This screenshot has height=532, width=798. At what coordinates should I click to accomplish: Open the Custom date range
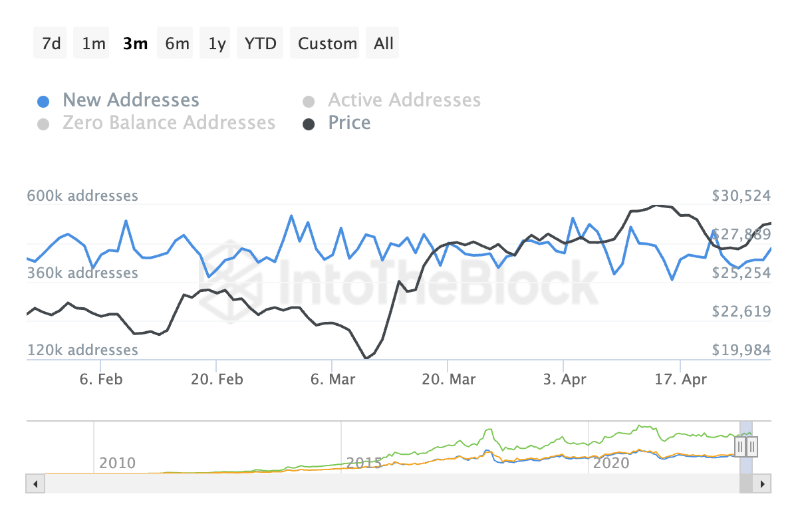(327, 44)
